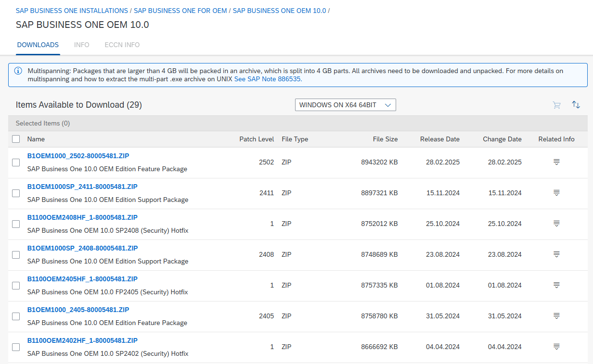
Task: Download B1100OEM2405HF_1-80005481.ZIP
Action: 83,279
